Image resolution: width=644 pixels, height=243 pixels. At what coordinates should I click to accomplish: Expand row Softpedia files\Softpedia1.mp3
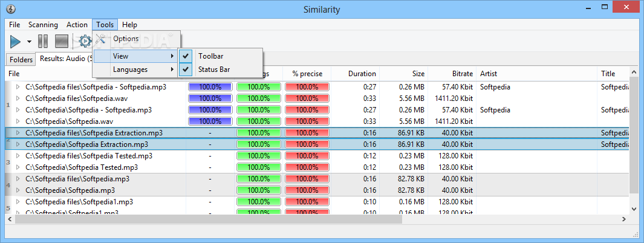coord(18,202)
